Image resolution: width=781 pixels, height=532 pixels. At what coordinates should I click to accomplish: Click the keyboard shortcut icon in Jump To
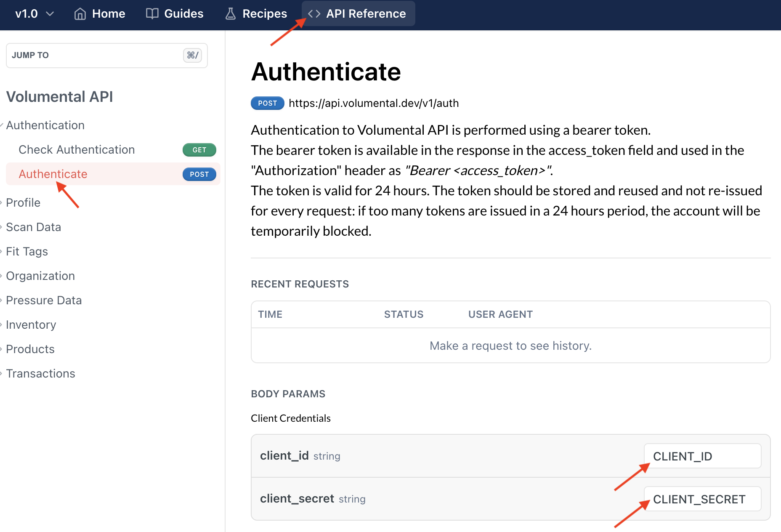pos(193,55)
